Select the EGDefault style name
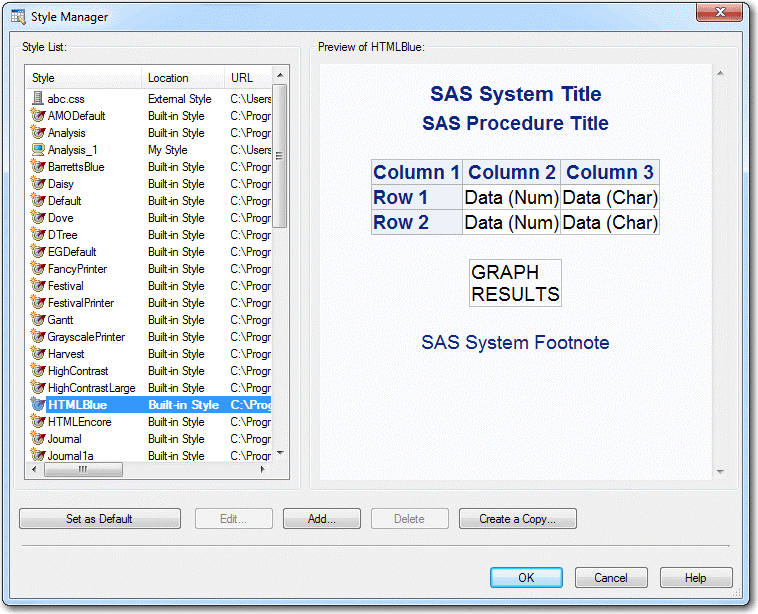758x614 pixels. (x=72, y=252)
